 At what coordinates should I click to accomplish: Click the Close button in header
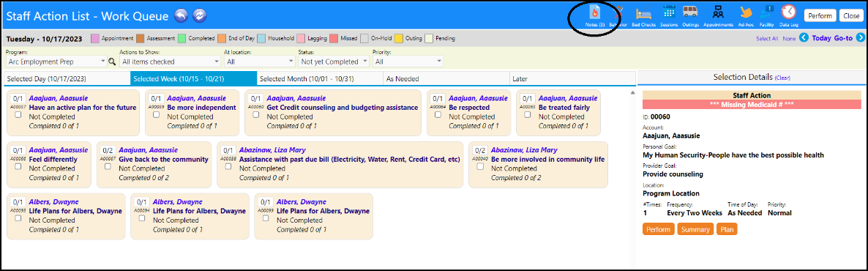(851, 16)
